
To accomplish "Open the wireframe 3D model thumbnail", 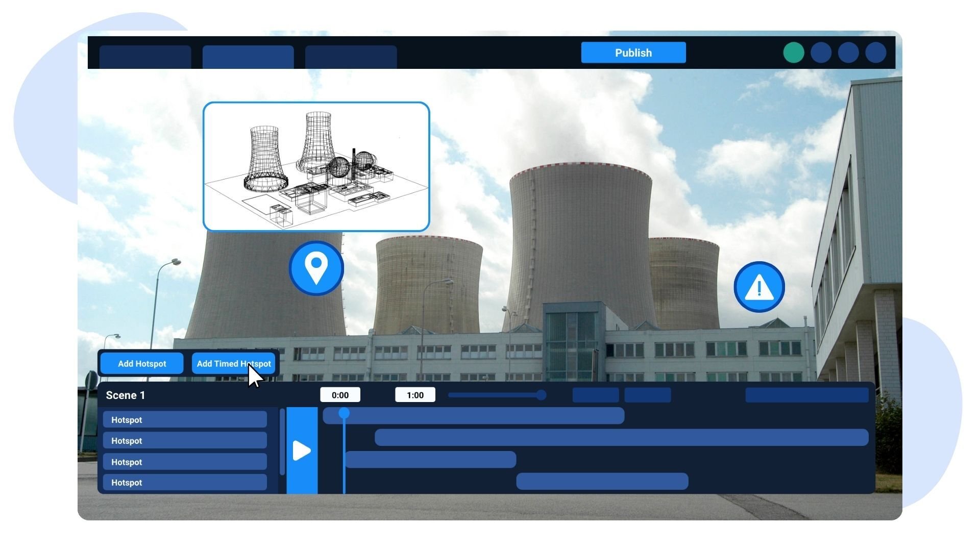I will (x=316, y=167).
